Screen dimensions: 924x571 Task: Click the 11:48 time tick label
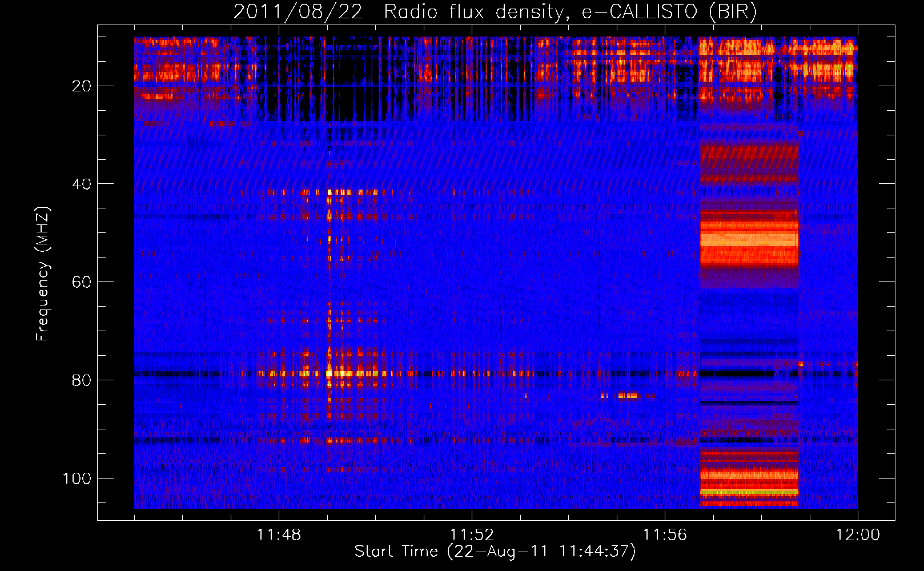tap(279, 534)
